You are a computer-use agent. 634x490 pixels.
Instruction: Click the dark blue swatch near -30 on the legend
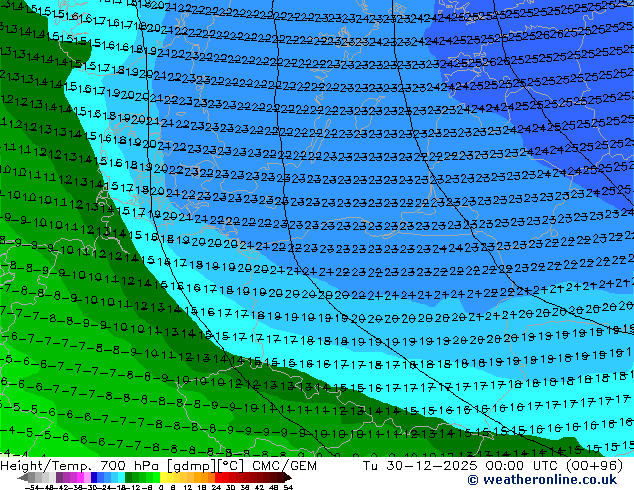pyautogui.click(x=94, y=477)
